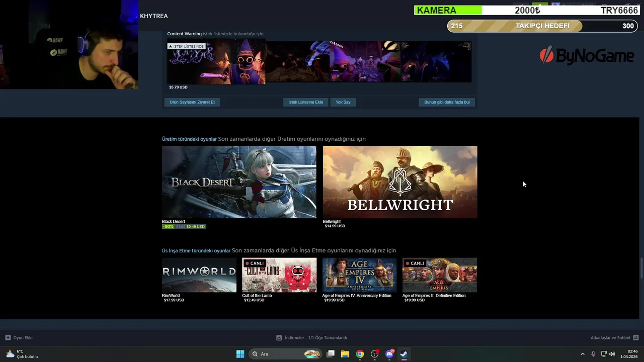644x362 pixels.
Task: Click CANLI badge on Age of Empires II
Action: pyautogui.click(x=415, y=263)
